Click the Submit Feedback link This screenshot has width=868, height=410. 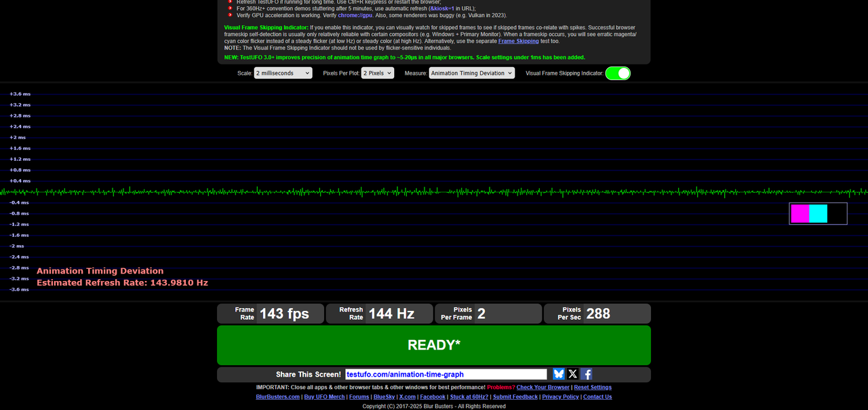click(x=515, y=396)
